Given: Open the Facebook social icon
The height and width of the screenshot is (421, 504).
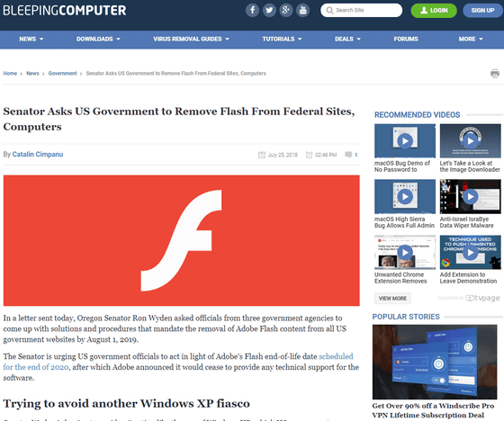Looking at the screenshot, I should tap(253, 10).
